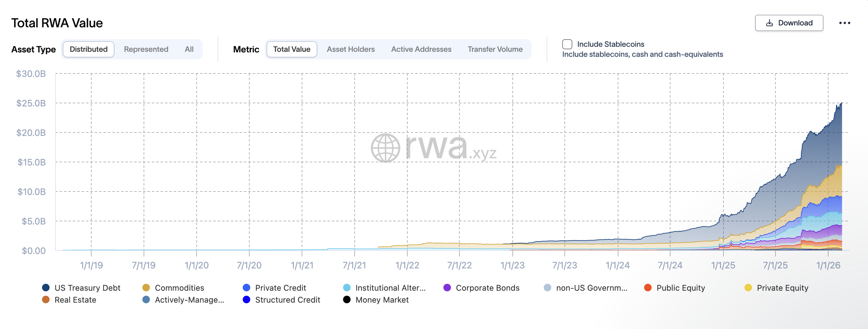This screenshot has width=868, height=329.
Task: Toggle the Commodities legend series
Action: coord(146,288)
